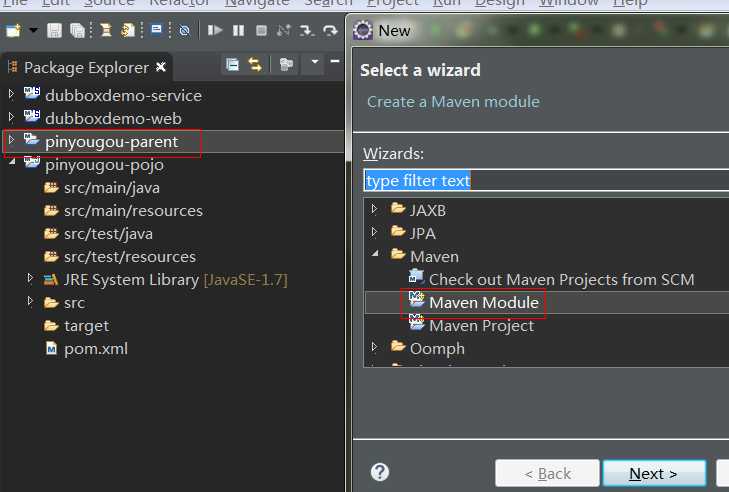Image resolution: width=729 pixels, height=492 pixels.
Task: Select the target folder
Action: [x=87, y=326]
